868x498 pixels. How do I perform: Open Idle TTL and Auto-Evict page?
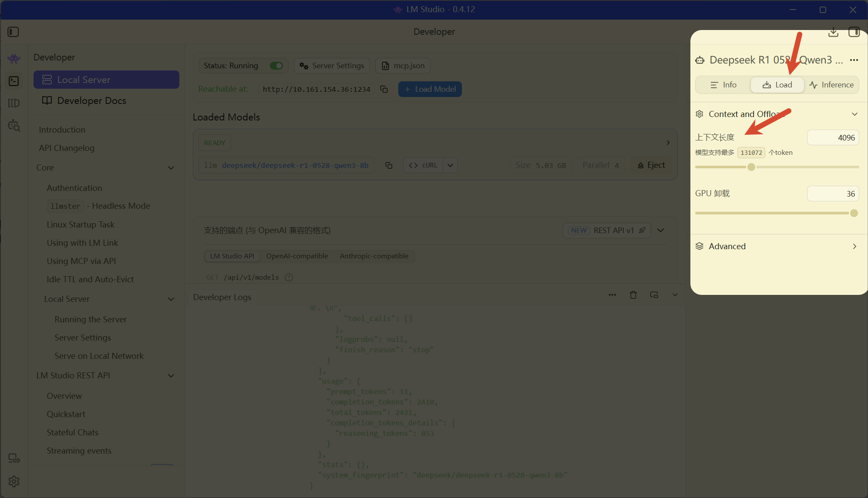tap(90, 279)
